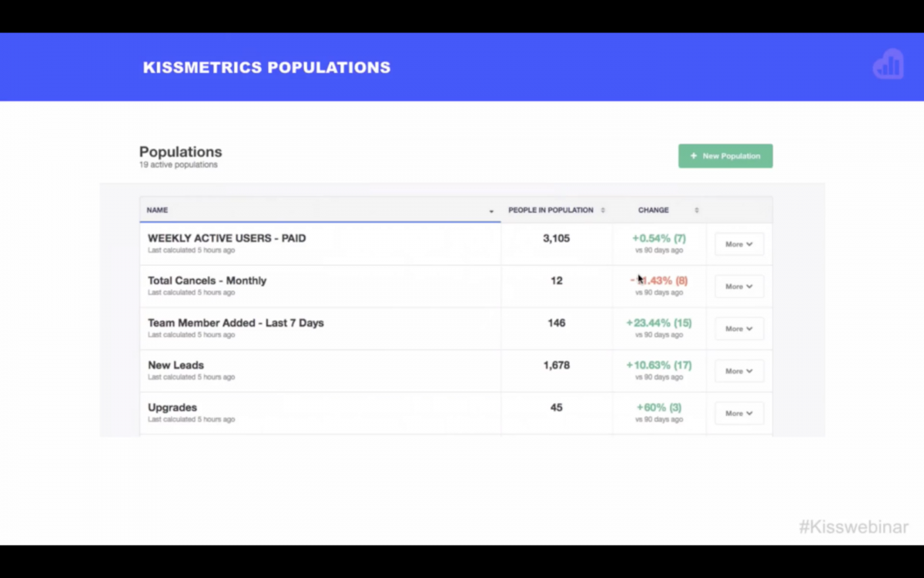This screenshot has width=924, height=578.
Task: Expand More menu for Team Member Added
Action: click(x=739, y=329)
